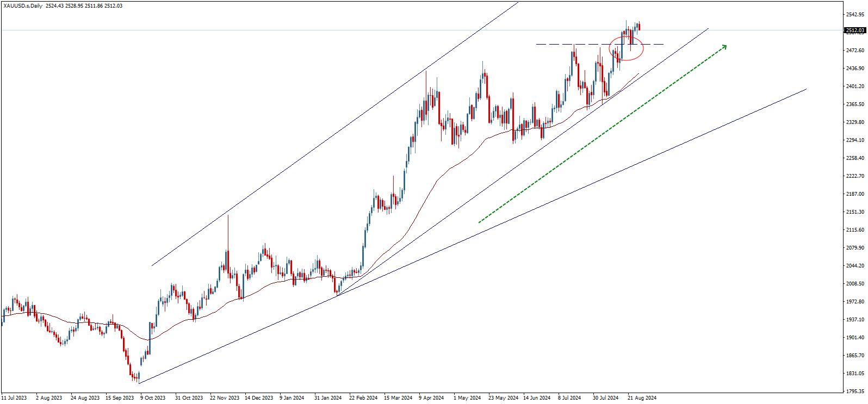Click the 22 Nov 2023 date label

225,398
